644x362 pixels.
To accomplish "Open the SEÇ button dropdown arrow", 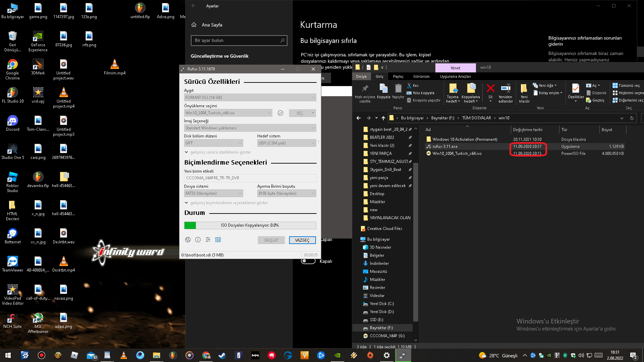I will click(x=314, y=113).
